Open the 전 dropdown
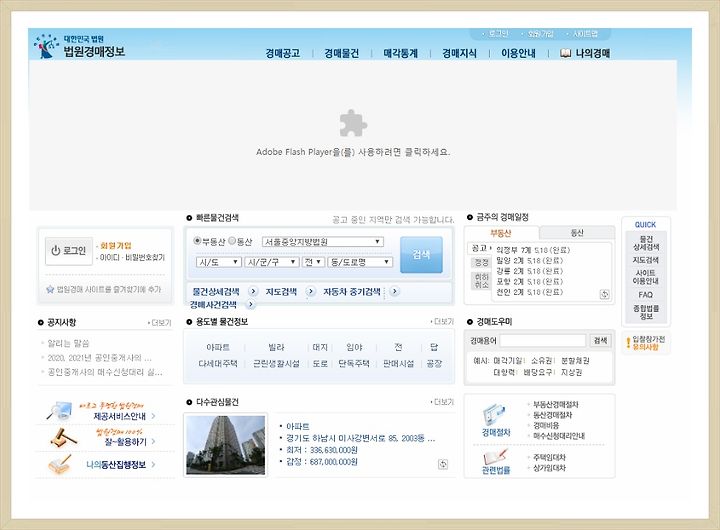This screenshot has width=720, height=530. click(314, 262)
